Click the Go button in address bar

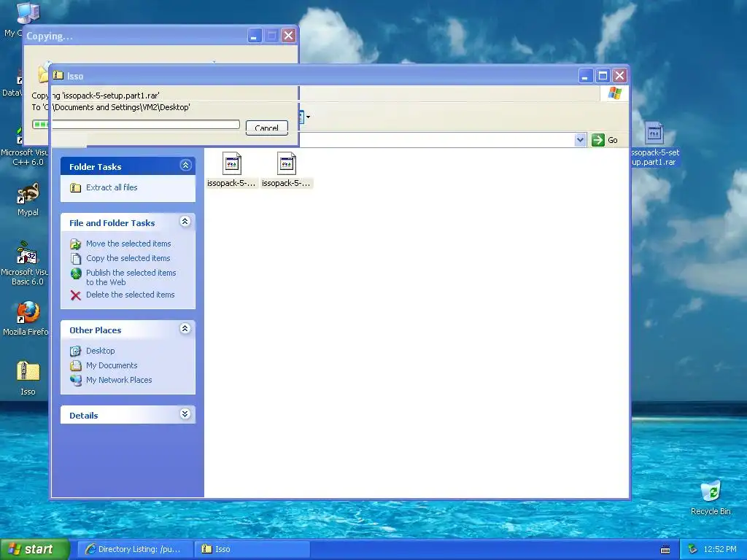[605, 140]
